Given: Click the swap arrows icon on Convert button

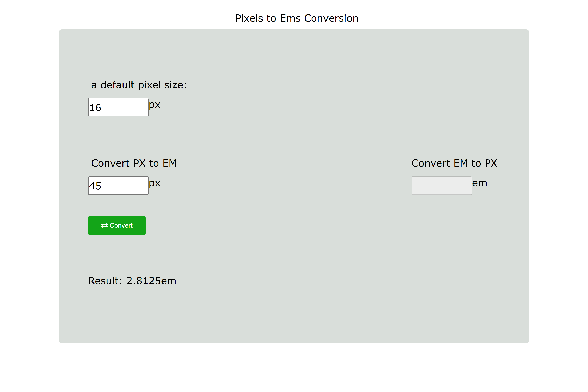Looking at the screenshot, I should 105,225.
